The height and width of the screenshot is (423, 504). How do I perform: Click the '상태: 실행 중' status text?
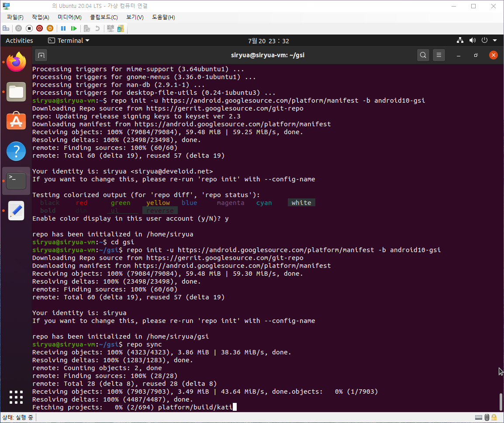tap(17, 417)
